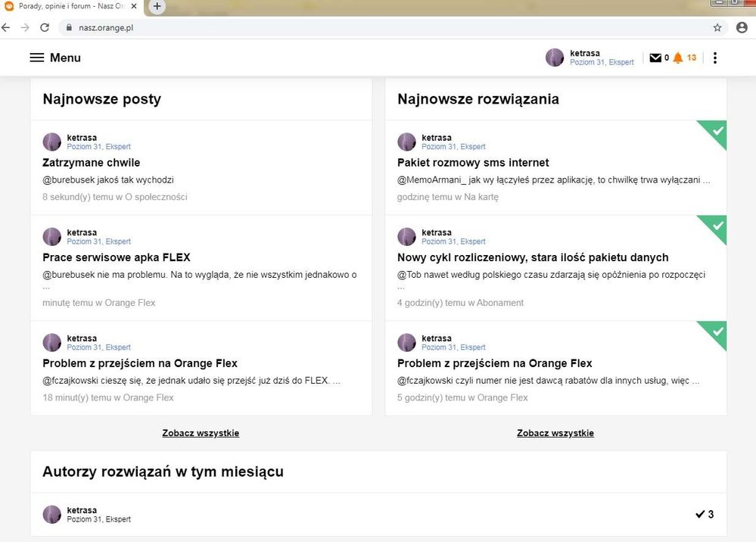Open the 'Zatrzymane chwile' post
This screenshot has height=542, width=756.
tap(91, 163)
